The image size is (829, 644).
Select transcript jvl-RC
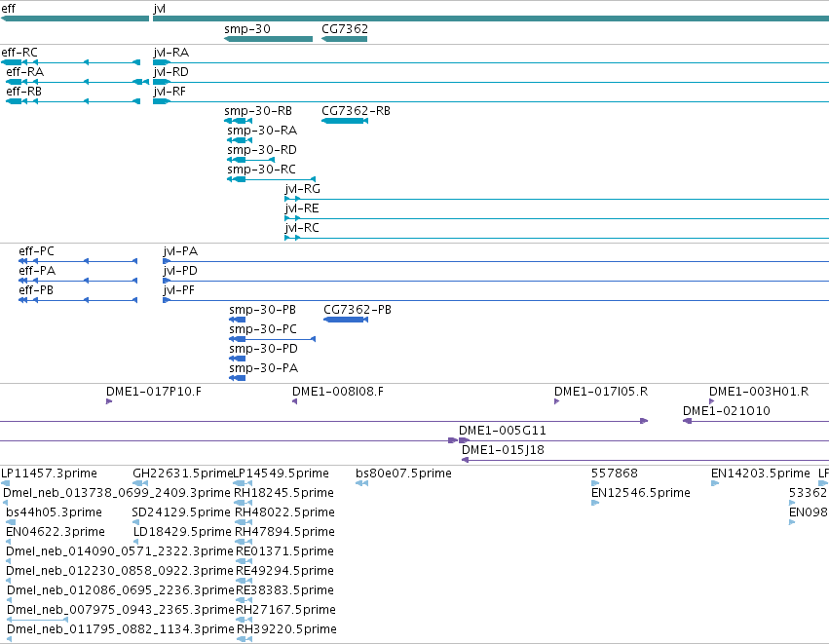tap(556, 239)
